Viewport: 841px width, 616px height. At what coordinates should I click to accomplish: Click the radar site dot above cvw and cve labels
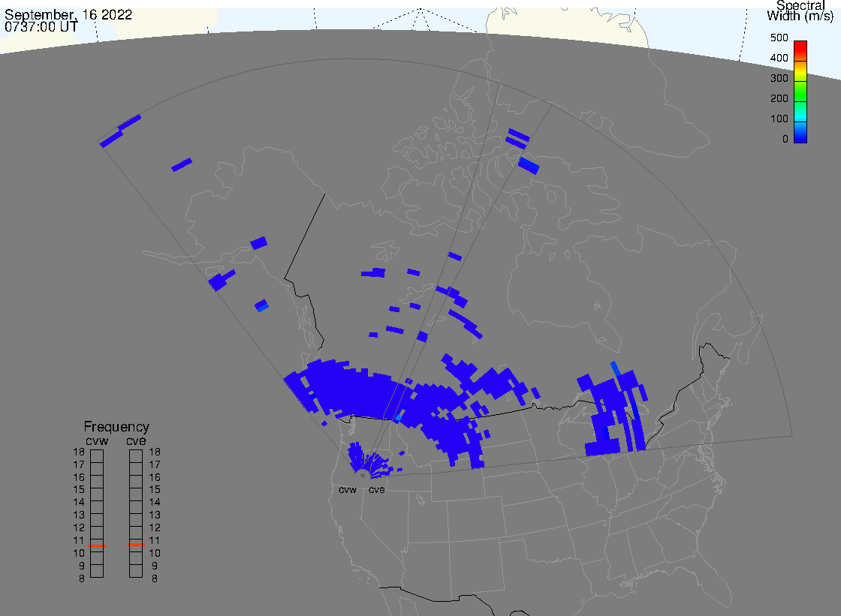click(363, 476)
